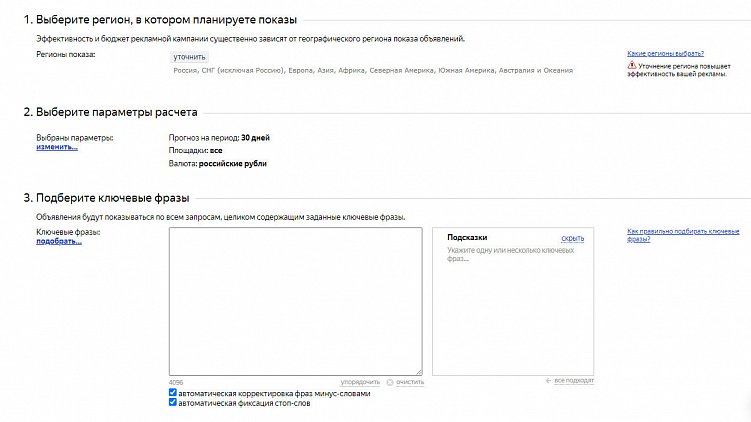Click скрыть to hide the hints panel

572,238
